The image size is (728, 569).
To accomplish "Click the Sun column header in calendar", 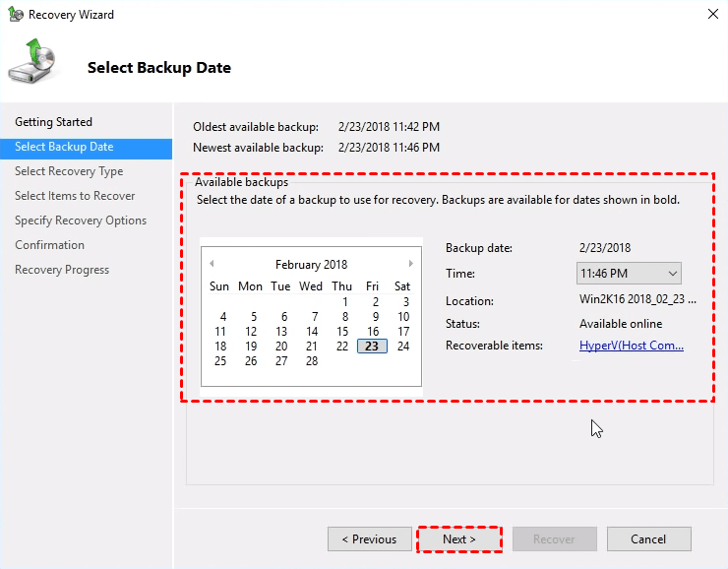I will coord(219,286).
